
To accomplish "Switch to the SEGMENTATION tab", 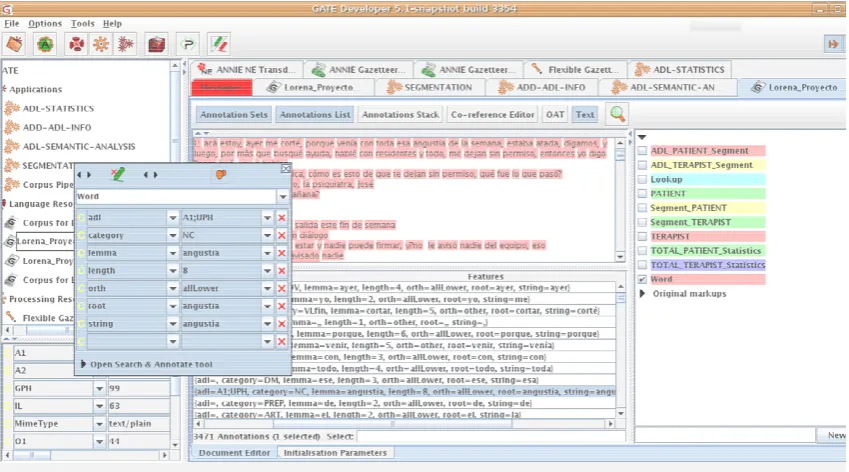I will [429, 87].
